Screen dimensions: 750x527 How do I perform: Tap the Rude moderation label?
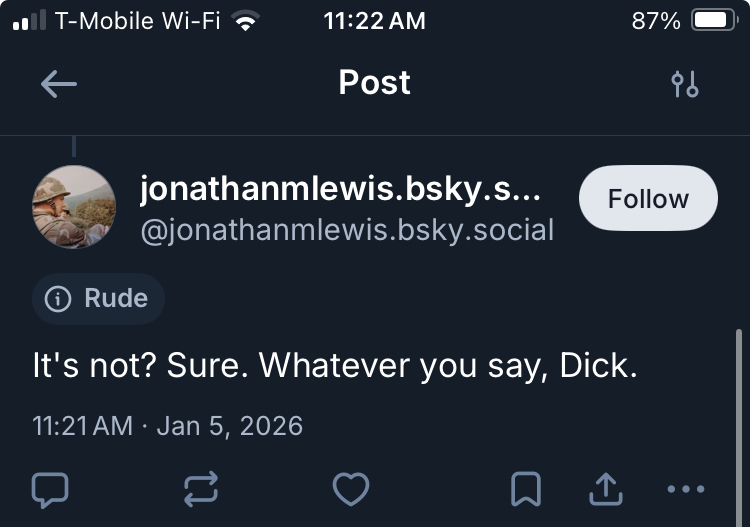[98, 298]
